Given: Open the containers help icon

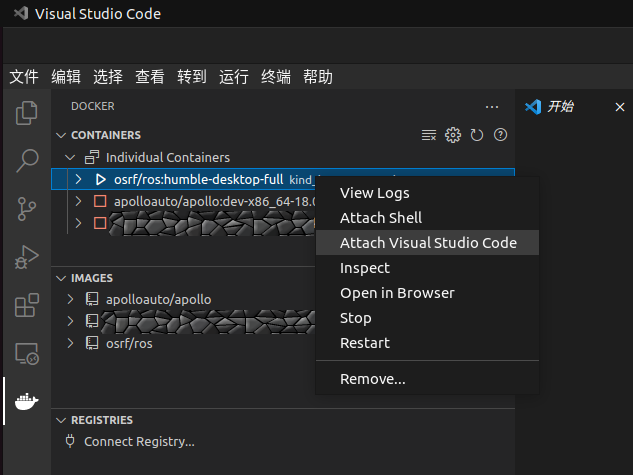Looking at the screenshot, I should tap(500, 135).
